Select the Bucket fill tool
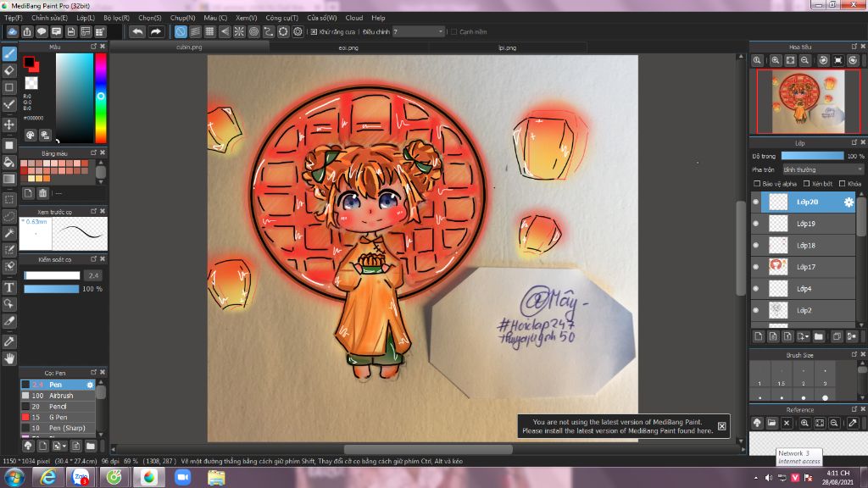The height and width of the screenshot is (488, 868). [x=9, y=162]
